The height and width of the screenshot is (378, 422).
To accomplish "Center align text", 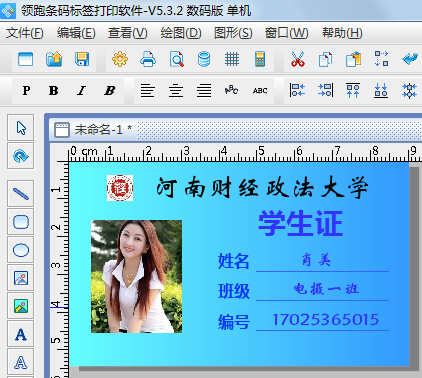I will click(176, 90).
